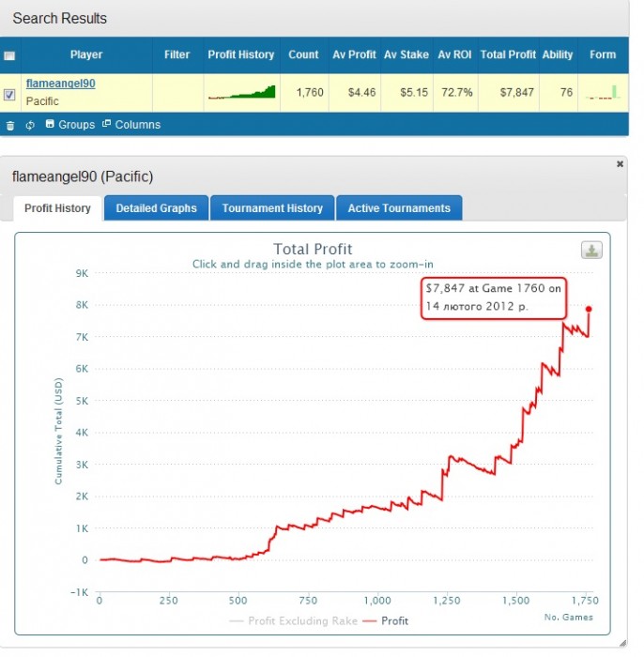Click the No. Games axis label
This screenshot has height=657, width=644.
(x=568, y=618)
